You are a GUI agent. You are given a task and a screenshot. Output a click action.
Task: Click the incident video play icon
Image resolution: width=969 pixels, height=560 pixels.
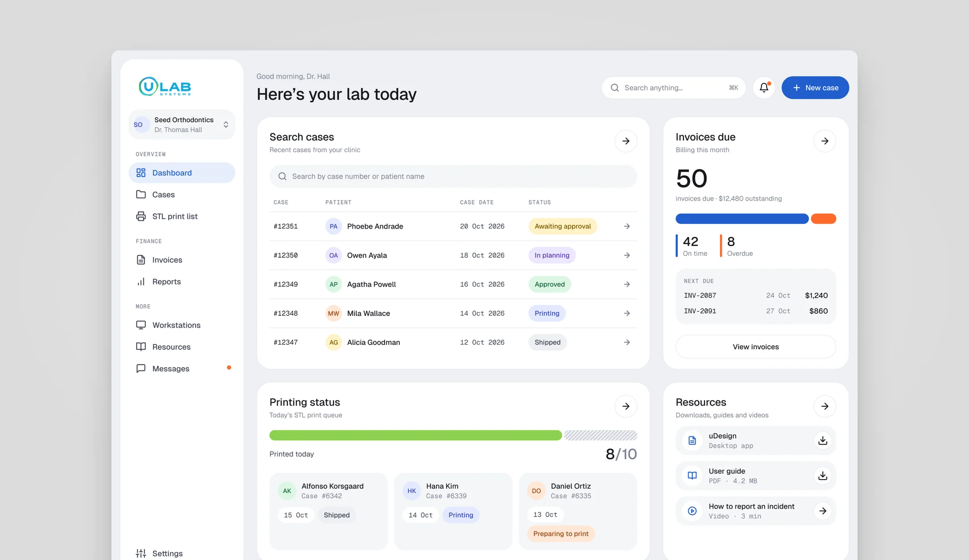(x=692, y=511)
